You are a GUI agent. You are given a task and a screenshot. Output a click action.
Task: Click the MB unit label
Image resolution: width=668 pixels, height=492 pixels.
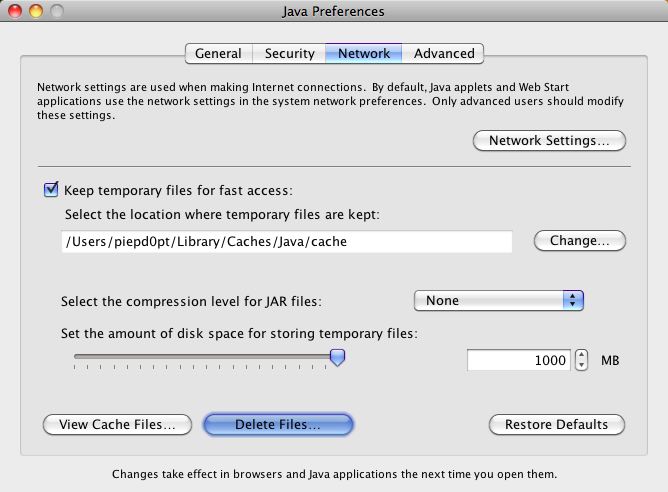tap(610, 361)
